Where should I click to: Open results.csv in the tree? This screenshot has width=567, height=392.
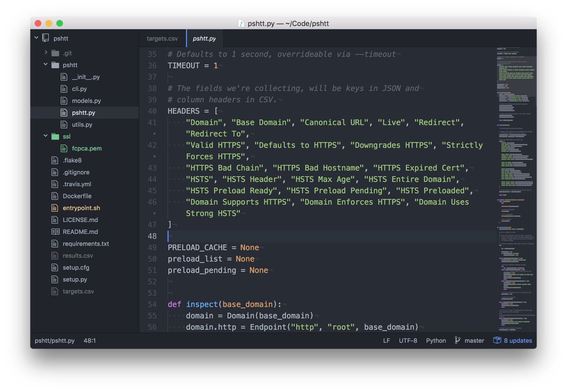(x=78, y=256)
